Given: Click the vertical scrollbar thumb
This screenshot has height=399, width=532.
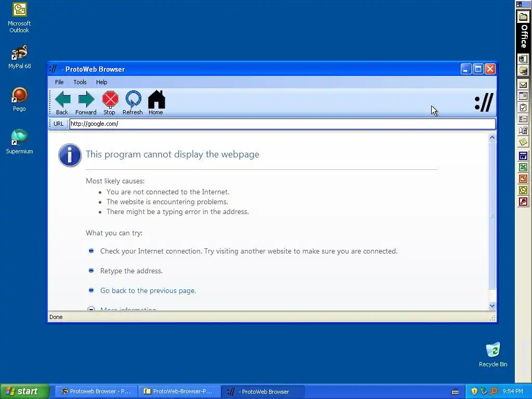Looking at the screenshot, I should pos(493,216).
